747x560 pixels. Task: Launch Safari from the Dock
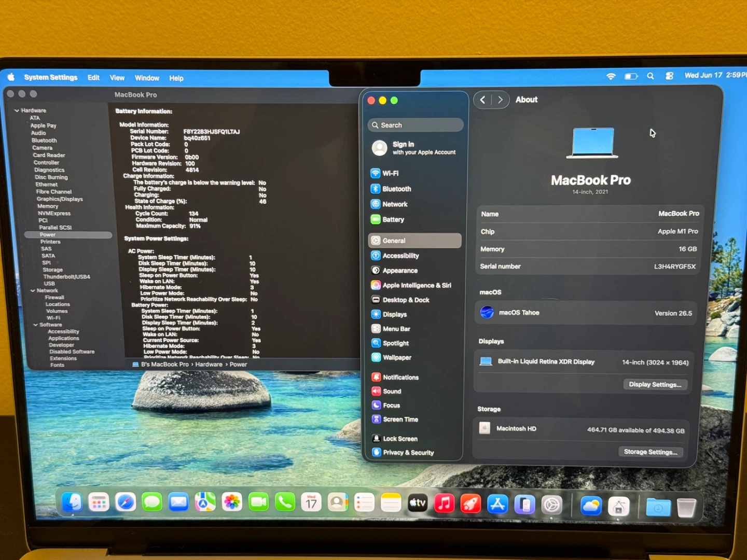126,502
